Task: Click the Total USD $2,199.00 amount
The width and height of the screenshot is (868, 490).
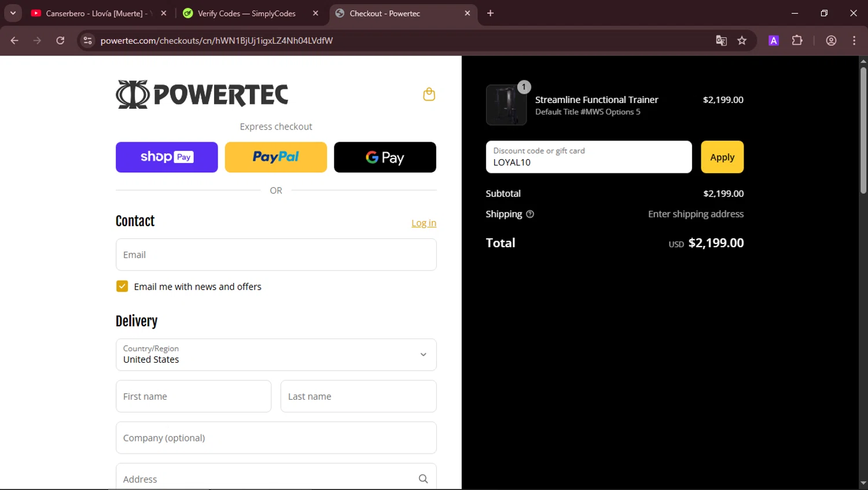Action: (x=706, y=243)
